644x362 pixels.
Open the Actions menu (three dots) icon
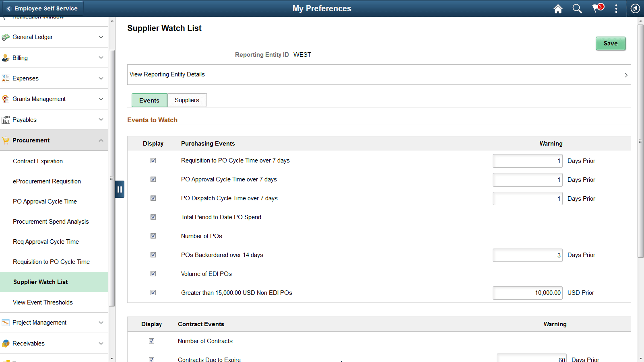(x=616, y=8)
